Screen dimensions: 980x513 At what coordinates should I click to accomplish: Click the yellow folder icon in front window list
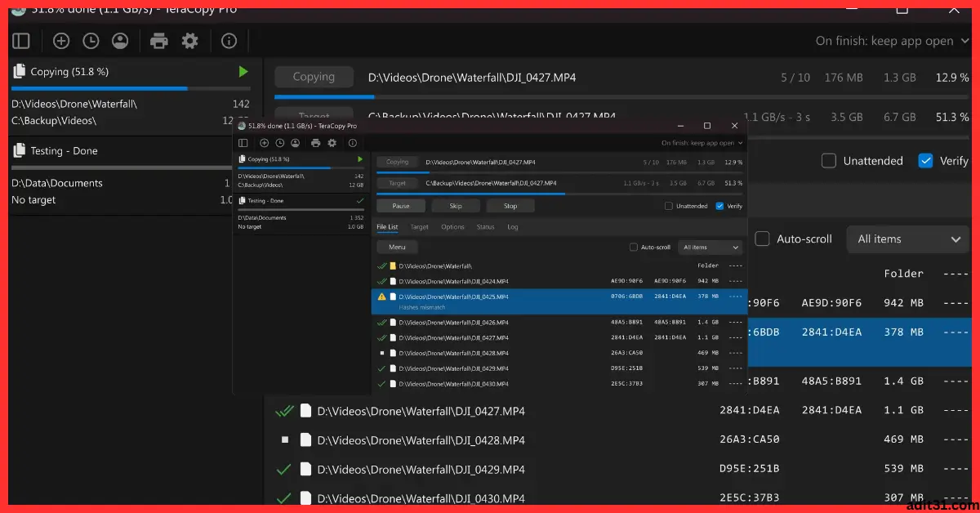(393, 266)
